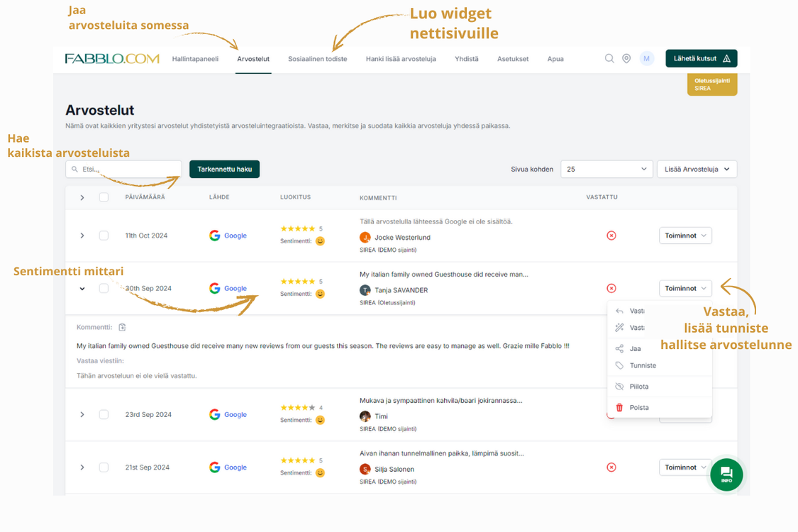Click Silja Salonen's avatar icon

pos(365,469)
